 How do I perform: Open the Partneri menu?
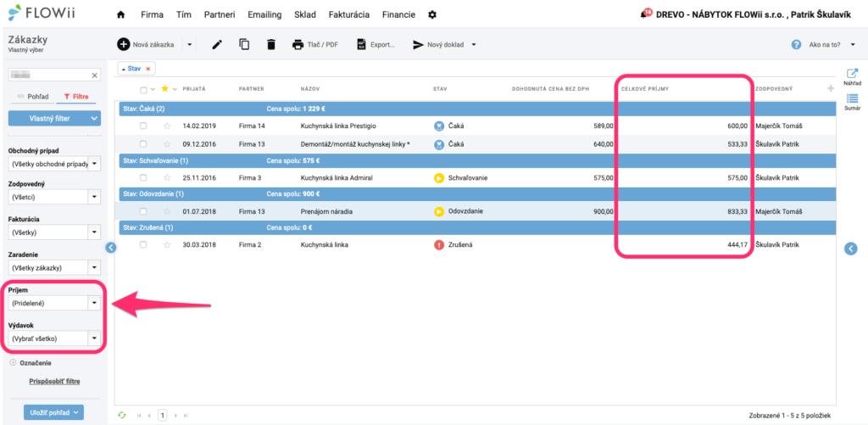tap(220, 15)
